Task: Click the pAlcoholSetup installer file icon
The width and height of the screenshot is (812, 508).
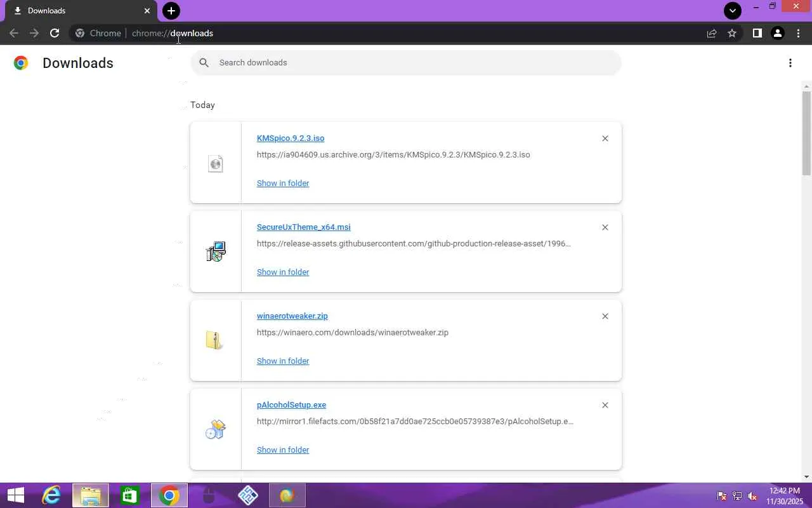Action: (216, 430)
